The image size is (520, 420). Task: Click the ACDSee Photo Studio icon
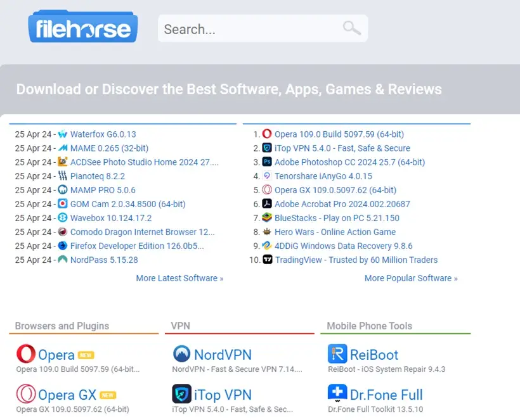63,162
